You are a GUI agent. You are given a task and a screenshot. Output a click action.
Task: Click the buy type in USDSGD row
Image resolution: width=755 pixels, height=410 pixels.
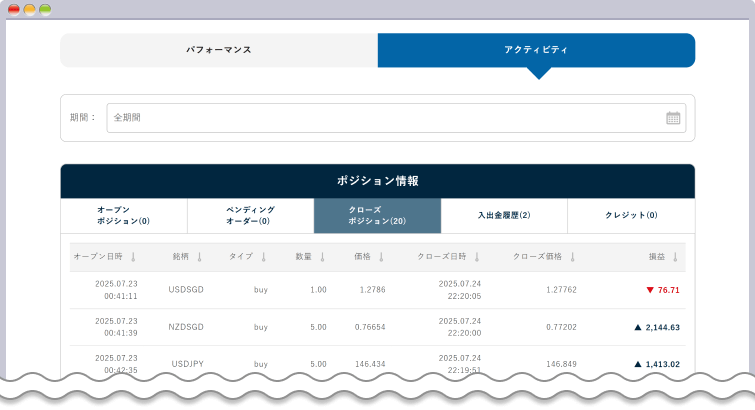point(261,290)
